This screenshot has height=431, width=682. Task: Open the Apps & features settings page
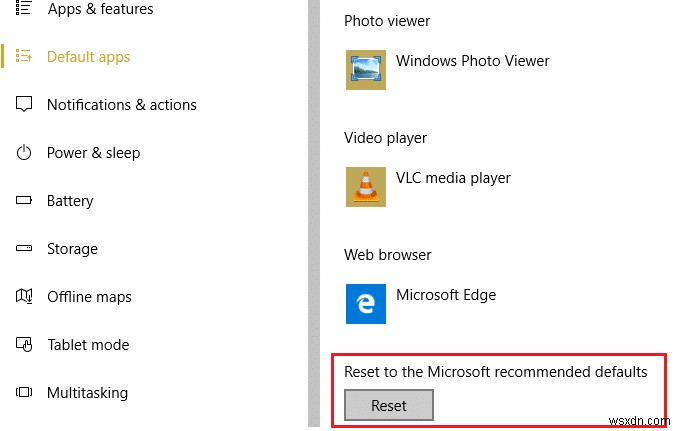pos(100,9)
